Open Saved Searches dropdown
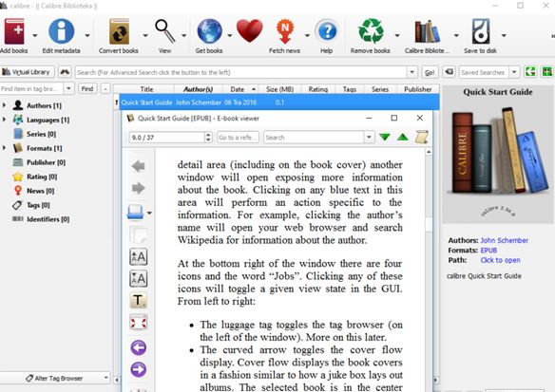This screenshot has height=392, width=555. pyautogui.click(x=514, y=72)
